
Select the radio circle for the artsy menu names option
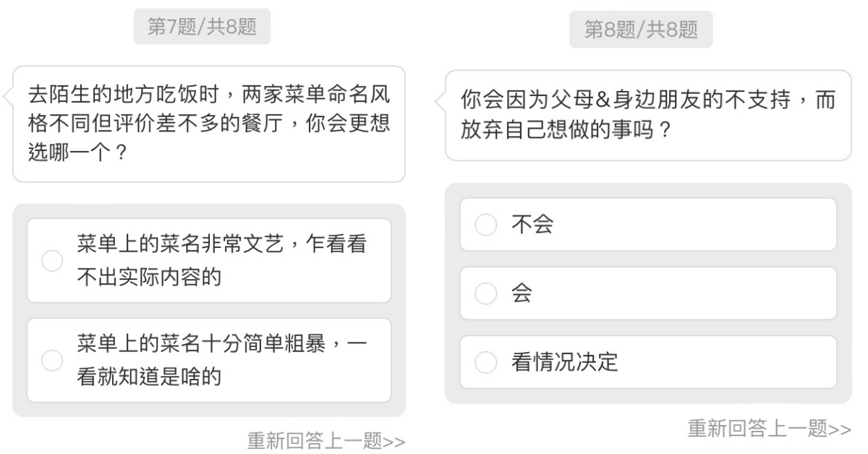point(52,261)
